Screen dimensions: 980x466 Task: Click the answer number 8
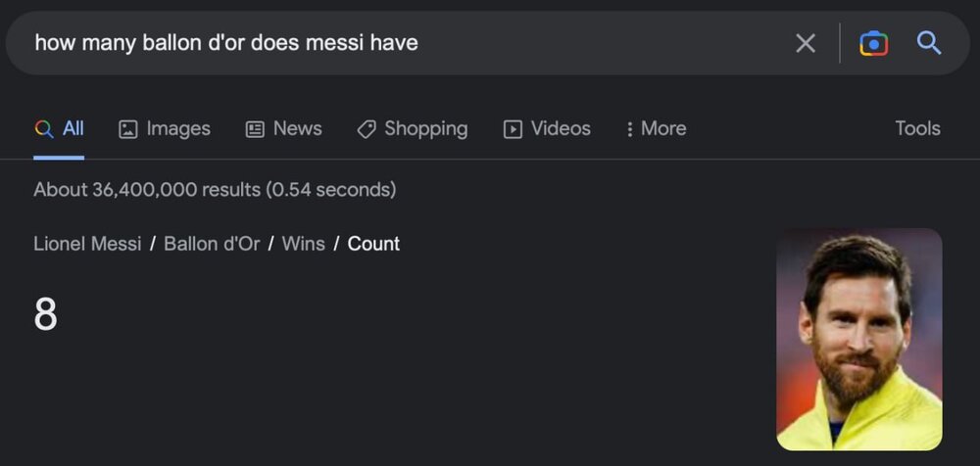click(x=45, y=315)
